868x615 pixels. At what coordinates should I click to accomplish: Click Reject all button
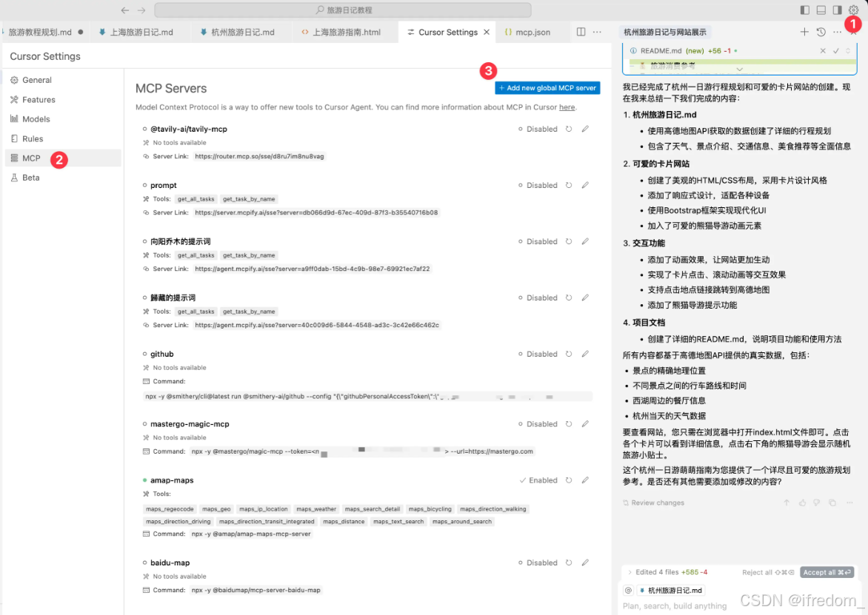(x=768, y=572)
